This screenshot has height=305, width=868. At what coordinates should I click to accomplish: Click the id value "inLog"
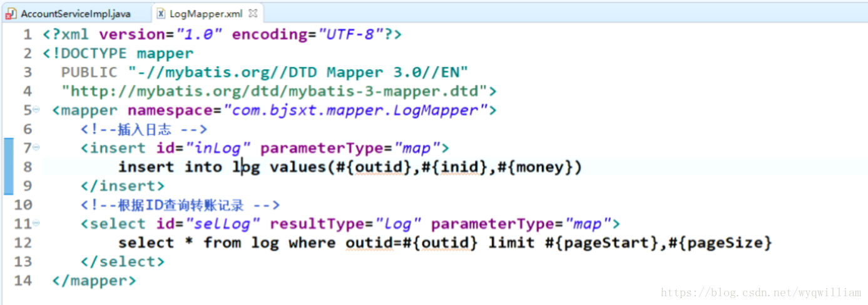(218, 148)
